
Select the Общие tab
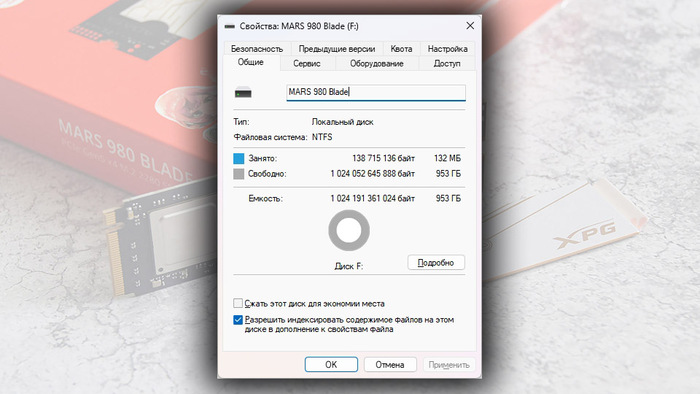[x=250, y=62]
